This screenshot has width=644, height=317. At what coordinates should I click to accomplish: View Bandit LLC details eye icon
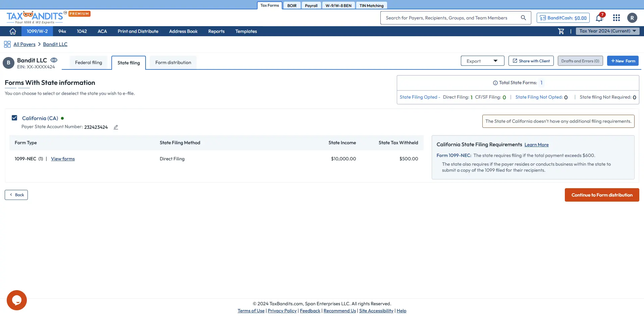54,60
